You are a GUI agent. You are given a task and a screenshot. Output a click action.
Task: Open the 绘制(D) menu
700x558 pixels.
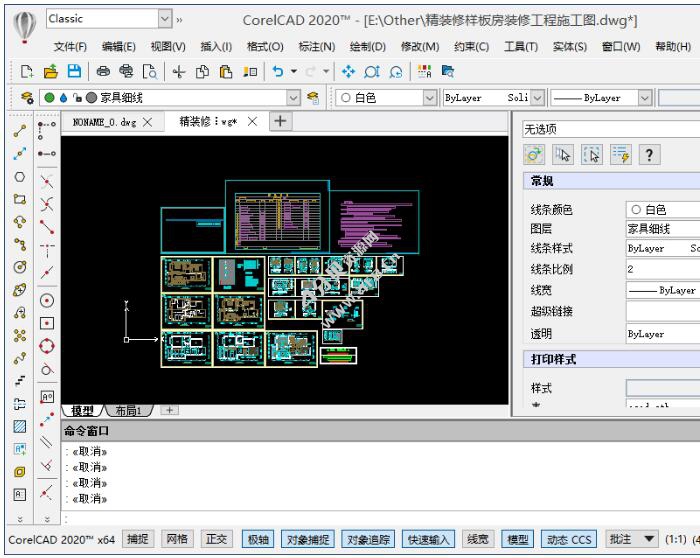point(367,46)
